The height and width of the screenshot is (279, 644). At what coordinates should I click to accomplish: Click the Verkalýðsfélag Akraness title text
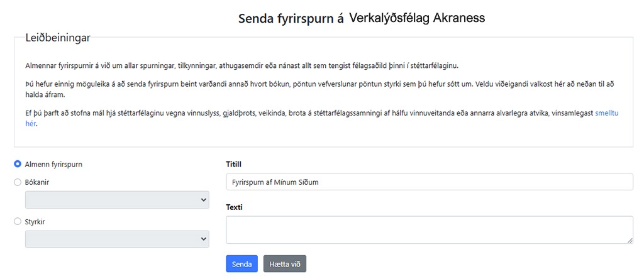coord(416,18)
